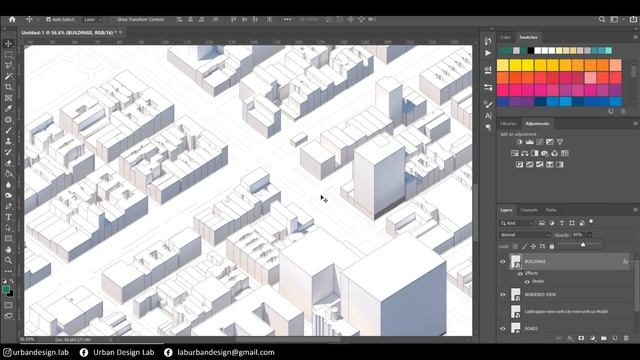Screen dimensions: 640x360
Task: Select the Brush tool
Action: [8, 131]
